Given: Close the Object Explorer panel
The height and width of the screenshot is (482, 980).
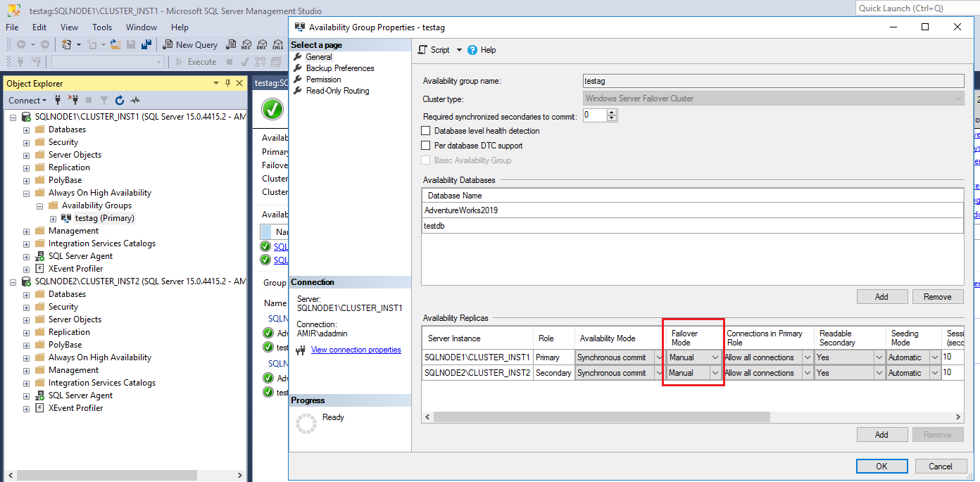Looking at the screenshot, I should [240, 83].
